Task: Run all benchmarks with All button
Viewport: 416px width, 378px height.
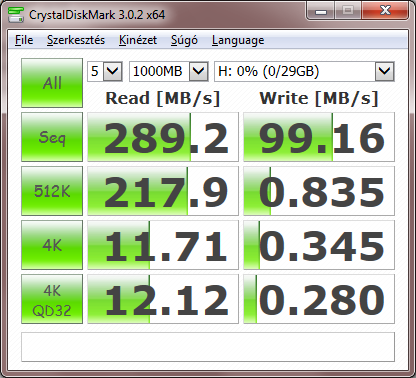Action: coord(52,83)
